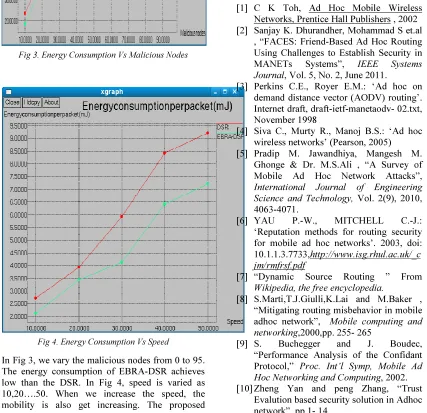Viewport: 427px width, 413px height.
Task: Click the EBRA-DSR legend label
Action: coord(230,137)
